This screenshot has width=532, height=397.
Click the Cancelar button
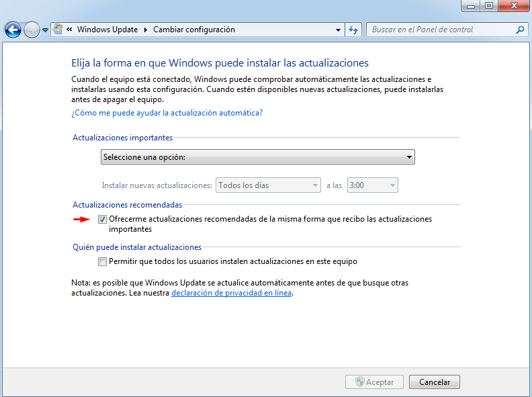point(435,382)
